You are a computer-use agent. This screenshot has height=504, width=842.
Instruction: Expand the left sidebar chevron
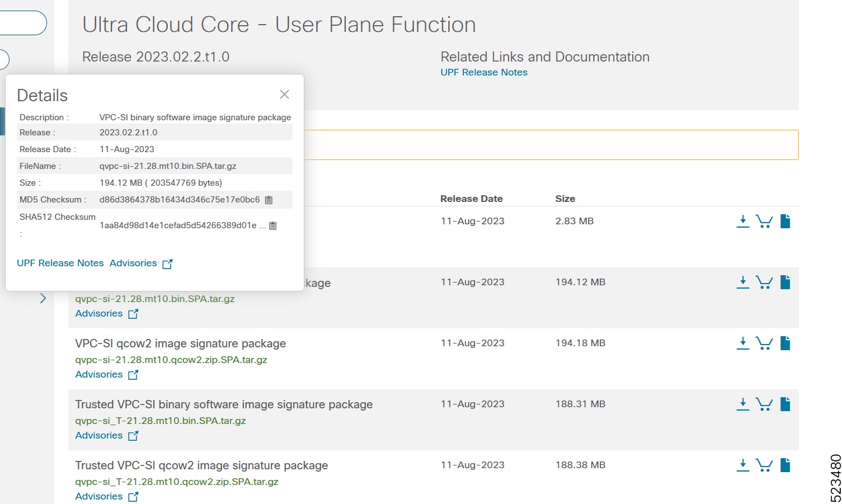point(43,298)
